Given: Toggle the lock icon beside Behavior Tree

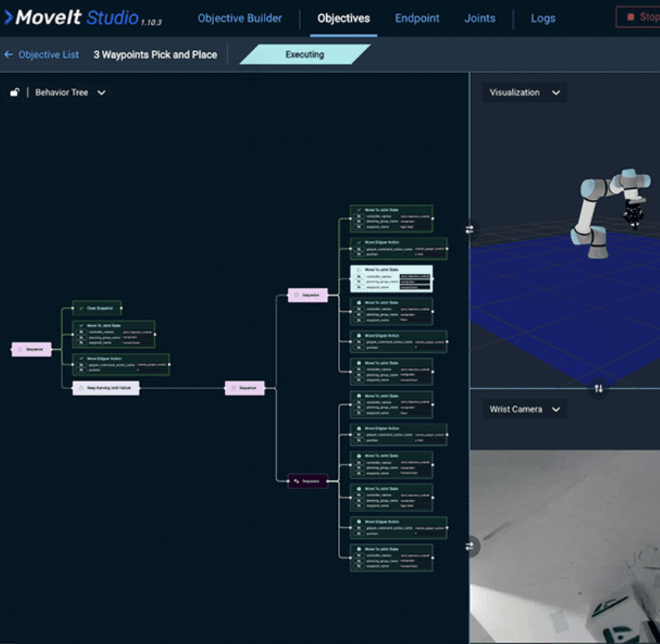Looking at the screenshot, I should click(15, 92).
